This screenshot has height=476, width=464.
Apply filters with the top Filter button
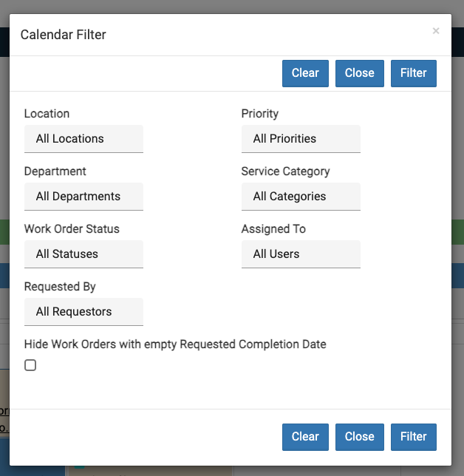413,73
